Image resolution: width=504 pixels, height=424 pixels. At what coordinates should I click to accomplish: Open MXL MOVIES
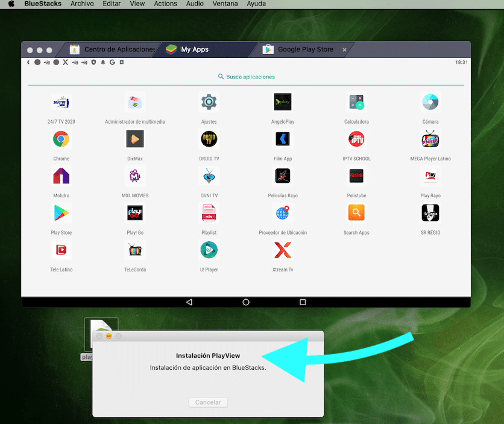[x=134, y=176]
